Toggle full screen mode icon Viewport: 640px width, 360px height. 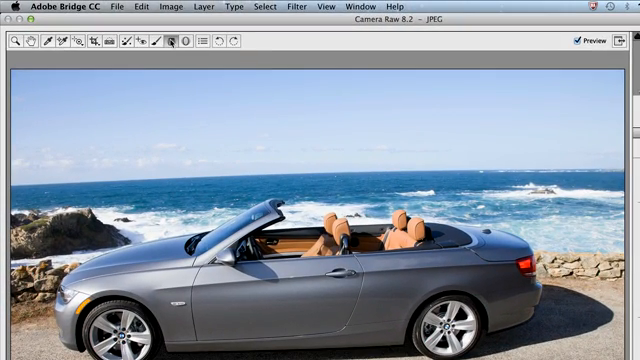click(x=619, y=41)
